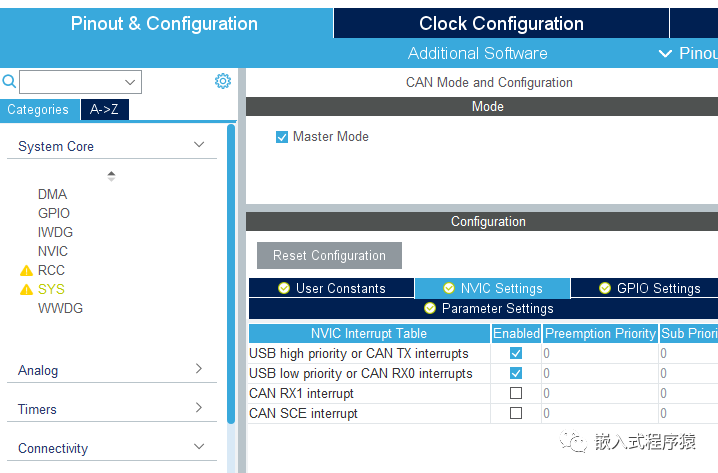Expand the Analog category
The width and height of the screenshot is (718, 473).
(x=199, y=370)
